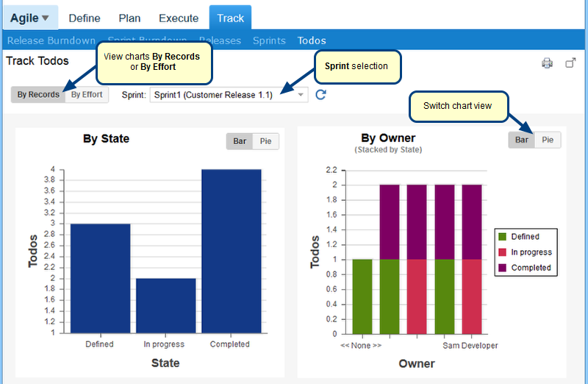Open the Define tab

[x=84, y=18]
